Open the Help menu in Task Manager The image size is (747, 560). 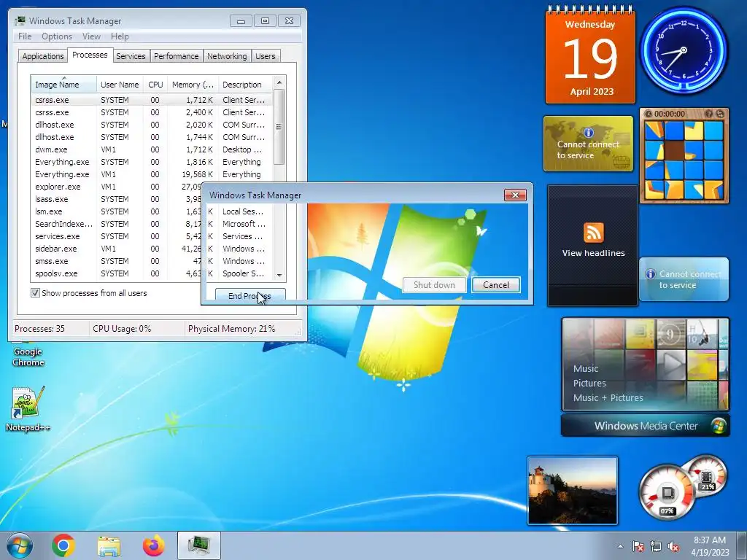120,36
